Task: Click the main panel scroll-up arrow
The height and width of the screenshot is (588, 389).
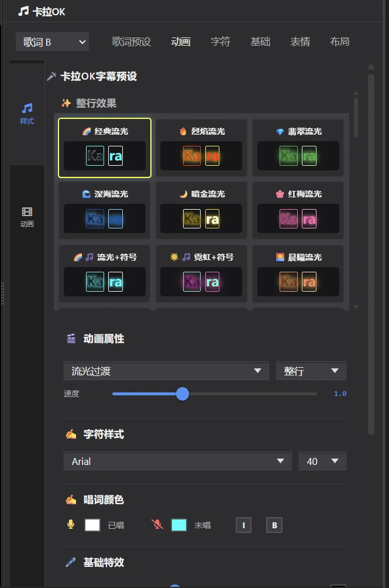Action: coord(371,67)
